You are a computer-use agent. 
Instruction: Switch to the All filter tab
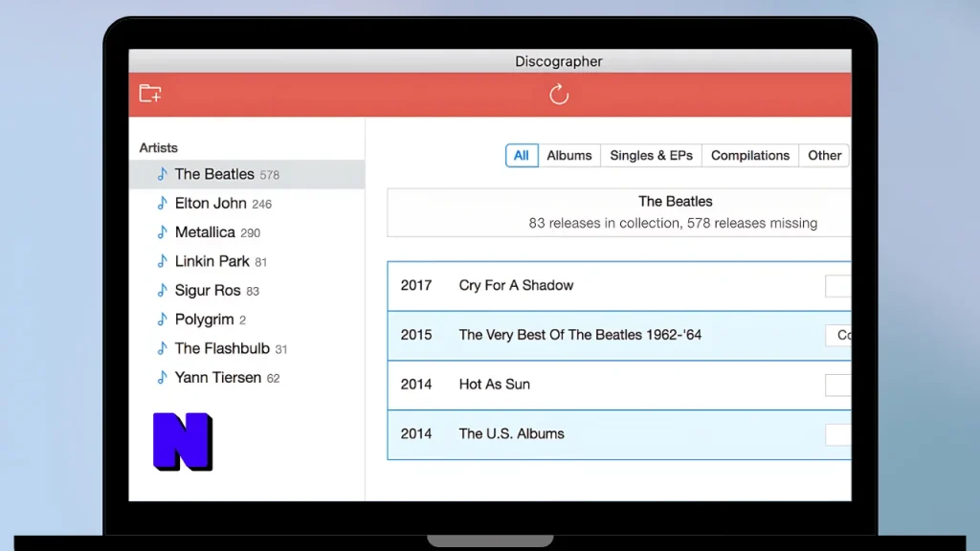522,156
